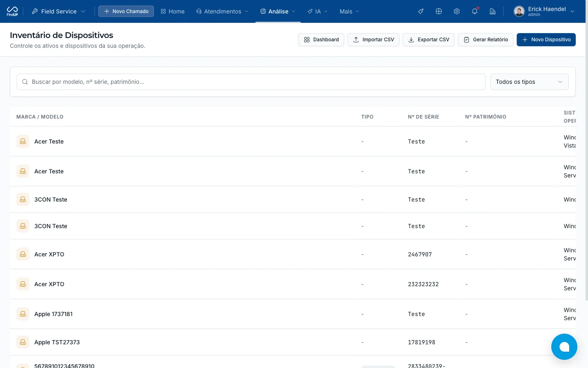The image size is (588, 368).
Task: Open the sparkle AI assistant icon
Action: [421, 11]
